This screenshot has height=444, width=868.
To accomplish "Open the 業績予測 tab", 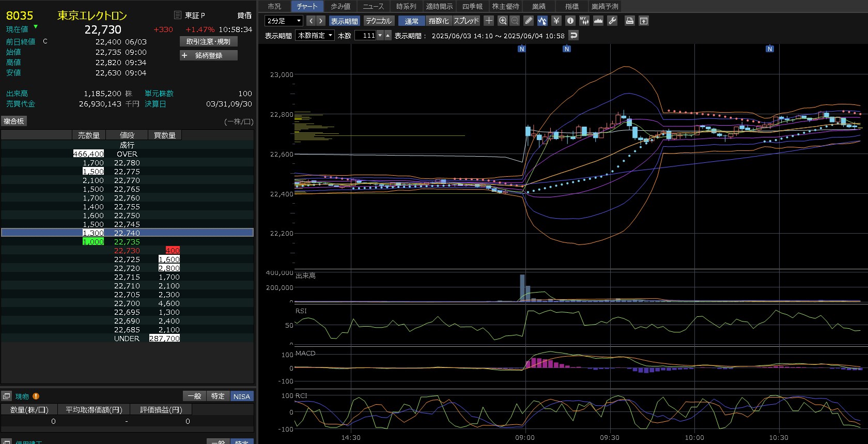I will (605, 6).
